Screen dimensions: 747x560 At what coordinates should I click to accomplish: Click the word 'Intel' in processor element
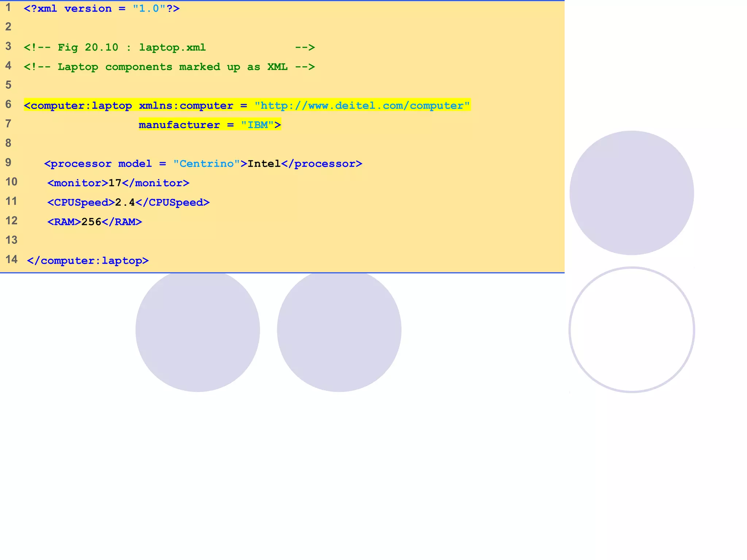tap(264, 164)
